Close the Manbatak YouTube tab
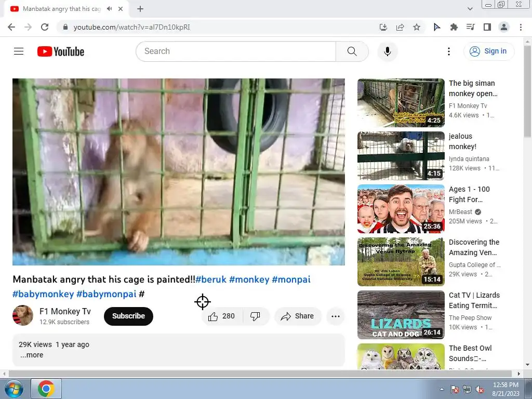This screenshot has width=532, height=399. pos(121,9)
